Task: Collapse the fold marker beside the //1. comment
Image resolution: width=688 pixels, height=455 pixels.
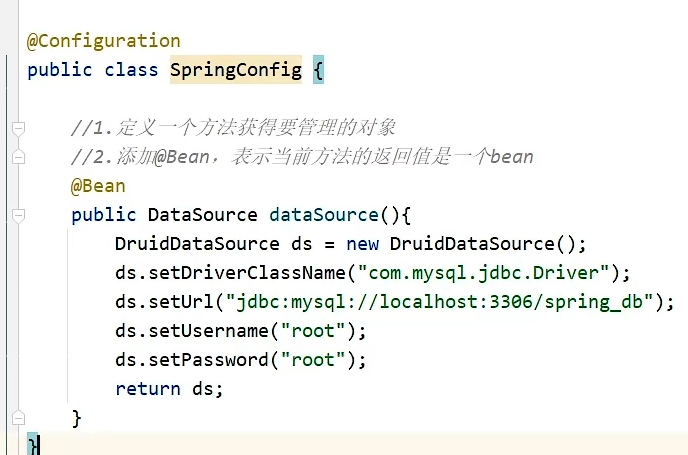Action: coord(17,128)
